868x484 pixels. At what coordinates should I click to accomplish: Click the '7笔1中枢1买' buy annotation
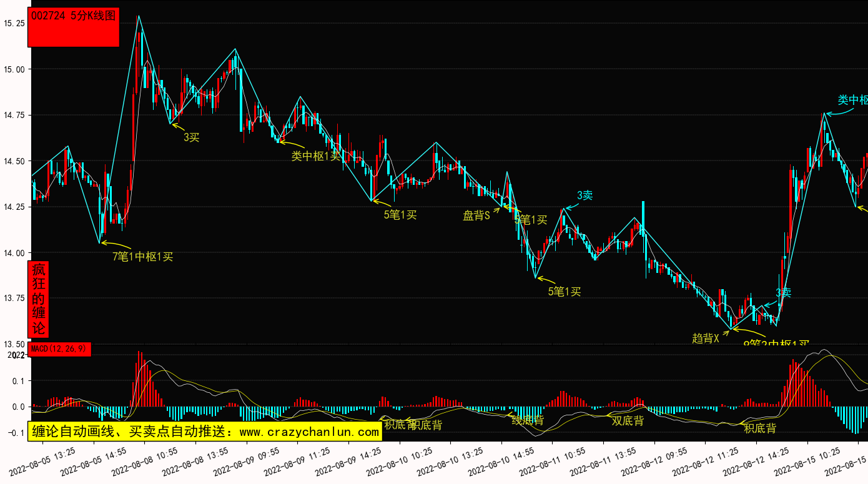pyautogui.click(x=143, y=256)
